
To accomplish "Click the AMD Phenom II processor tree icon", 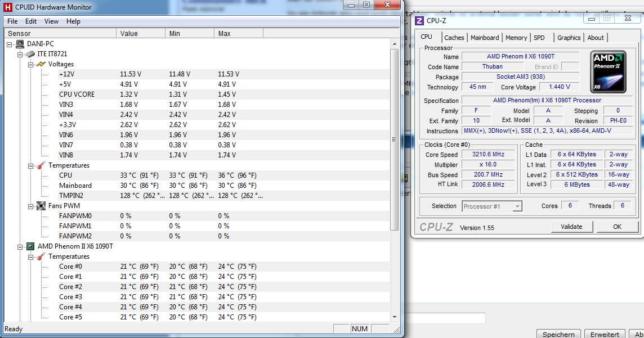I will click(x=30, y=246).
